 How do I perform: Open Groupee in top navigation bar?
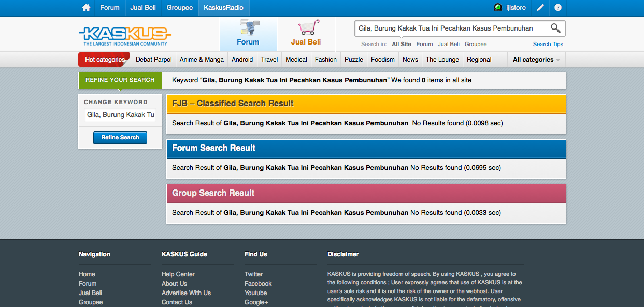180,8
